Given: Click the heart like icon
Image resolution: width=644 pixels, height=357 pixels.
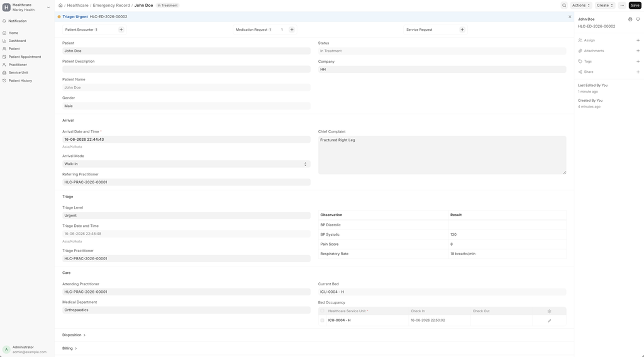Looking at the screenshot, I should coord(638,19).
